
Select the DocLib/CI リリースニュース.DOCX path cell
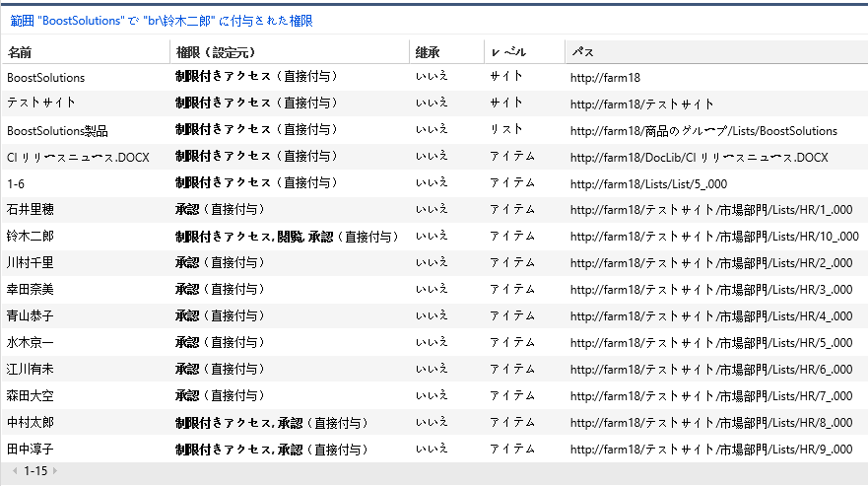(x=700, y=158)
